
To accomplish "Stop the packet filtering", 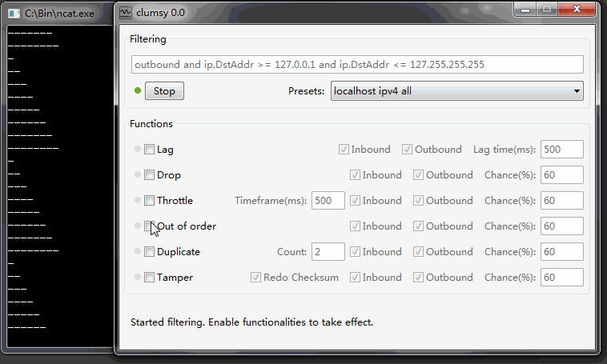I will [164, 91].
